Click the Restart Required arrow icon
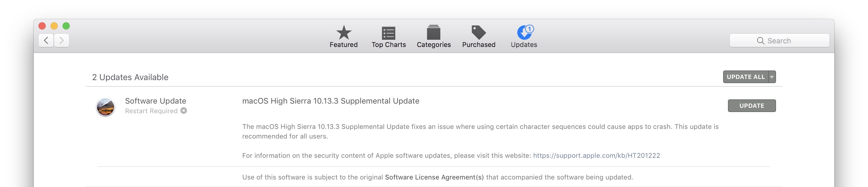The width and height of the screenshot is (868, 187). click(x=184, y=111)
